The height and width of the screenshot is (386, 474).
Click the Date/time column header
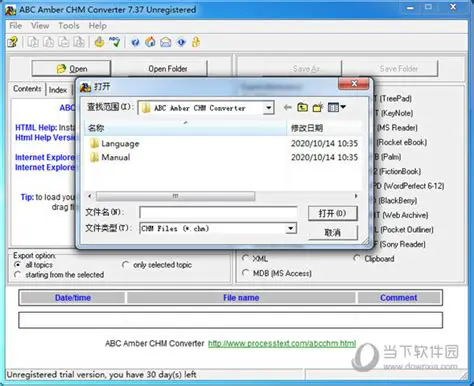tap(73, 298)
